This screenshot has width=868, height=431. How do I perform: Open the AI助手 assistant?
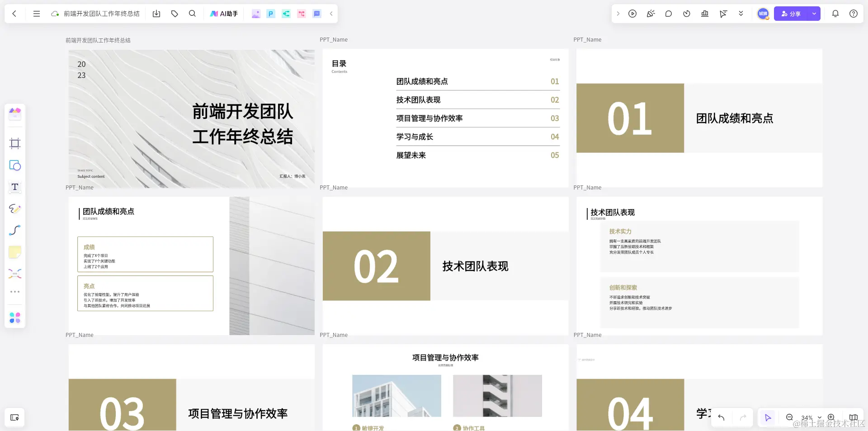click(224, 14)
